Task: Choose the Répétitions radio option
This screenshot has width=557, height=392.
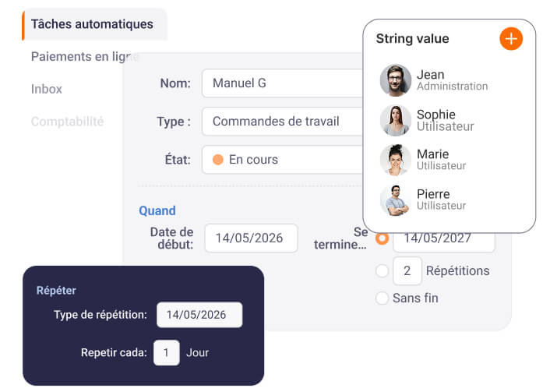Action: click(x=382, y=271)
